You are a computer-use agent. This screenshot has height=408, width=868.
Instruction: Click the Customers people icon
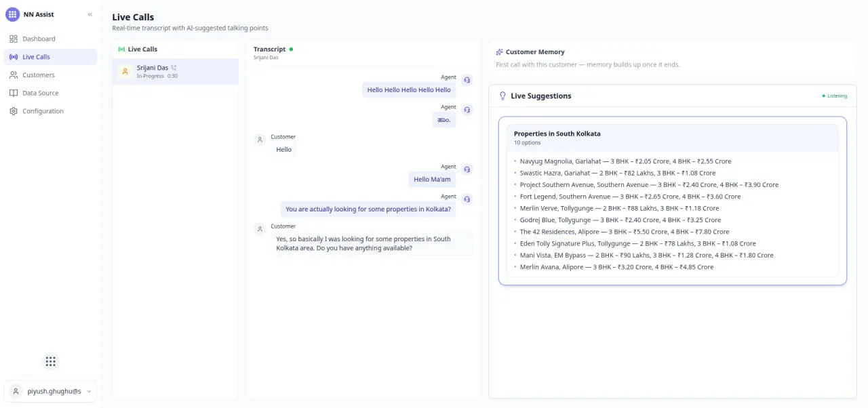pyautogui.click(x=14, y=75)
